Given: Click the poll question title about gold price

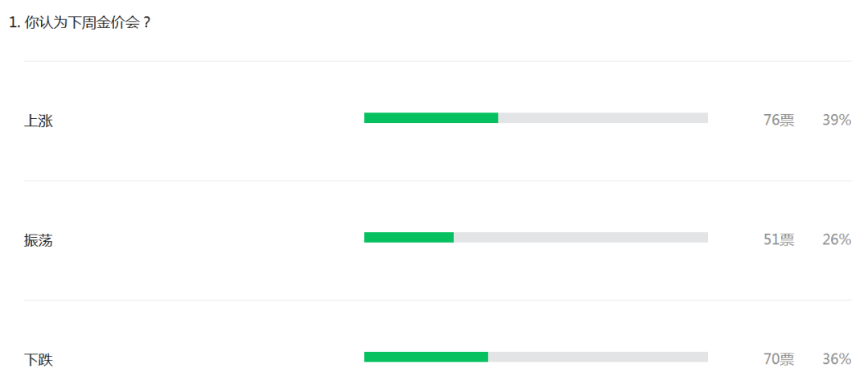Looking at the screenshot, I should pos(80,23).
